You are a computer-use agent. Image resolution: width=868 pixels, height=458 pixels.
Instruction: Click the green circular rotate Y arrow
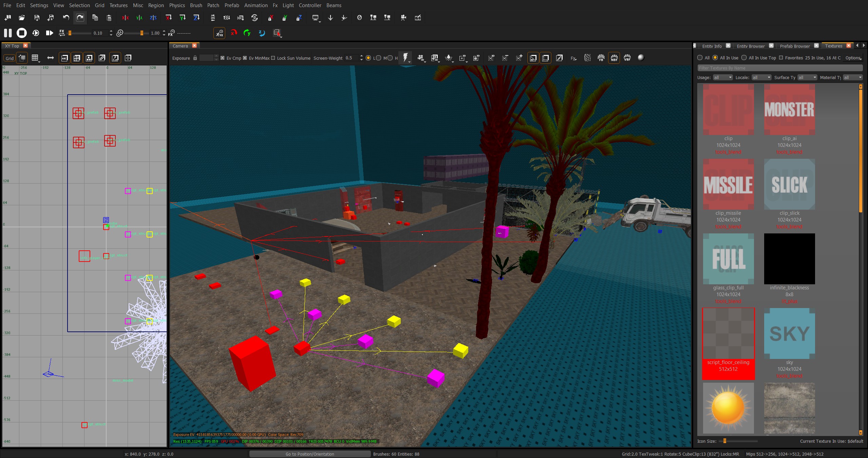click(247, 33)
